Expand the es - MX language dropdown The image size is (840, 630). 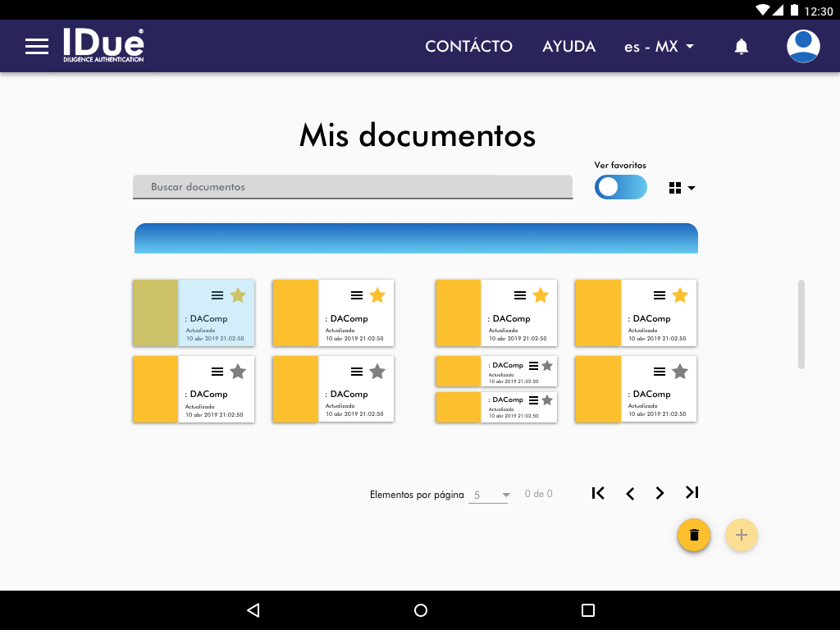(659, 47)
